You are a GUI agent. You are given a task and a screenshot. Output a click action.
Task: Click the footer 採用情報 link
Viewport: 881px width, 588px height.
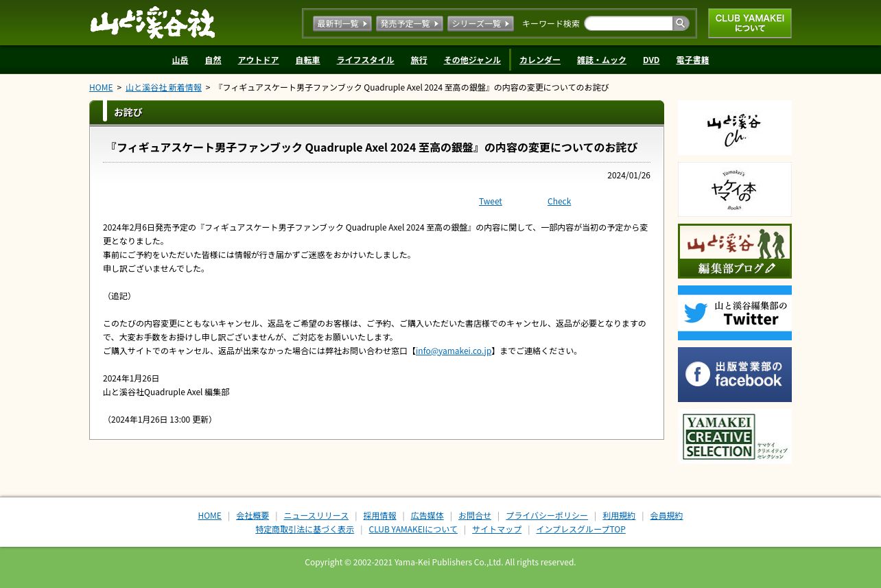click(379, 516)
